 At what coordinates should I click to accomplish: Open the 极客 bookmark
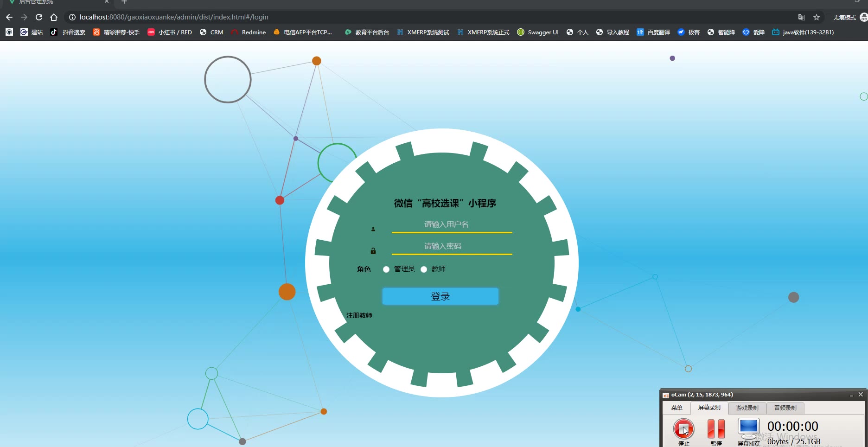click(689, 32)
